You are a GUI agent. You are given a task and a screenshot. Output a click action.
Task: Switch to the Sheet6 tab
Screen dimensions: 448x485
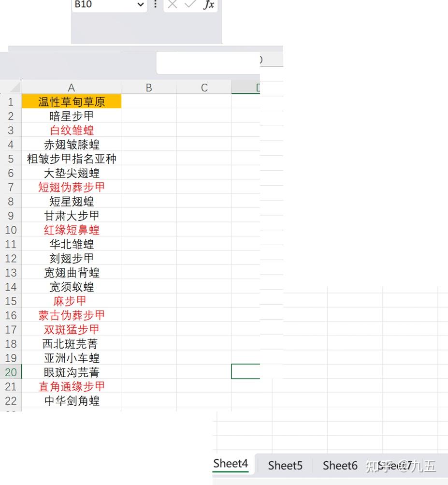pos(340,465)
